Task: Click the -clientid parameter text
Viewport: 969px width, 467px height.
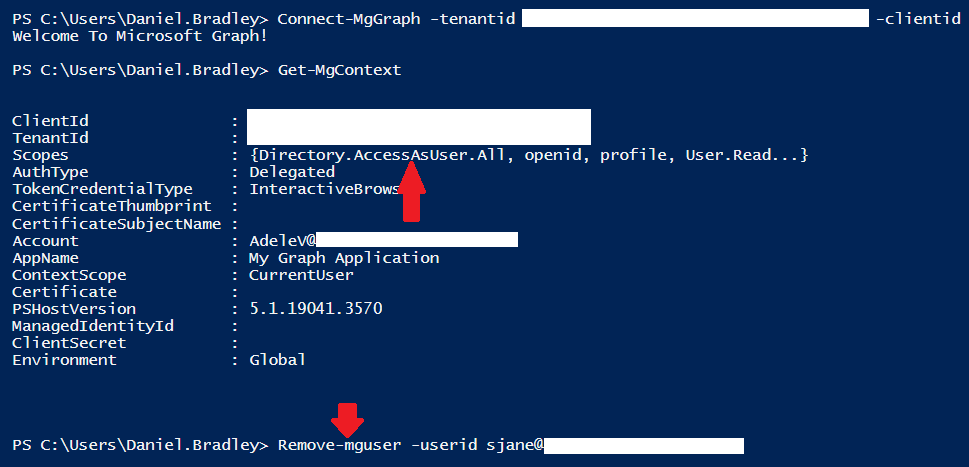Action: (918, 19)
